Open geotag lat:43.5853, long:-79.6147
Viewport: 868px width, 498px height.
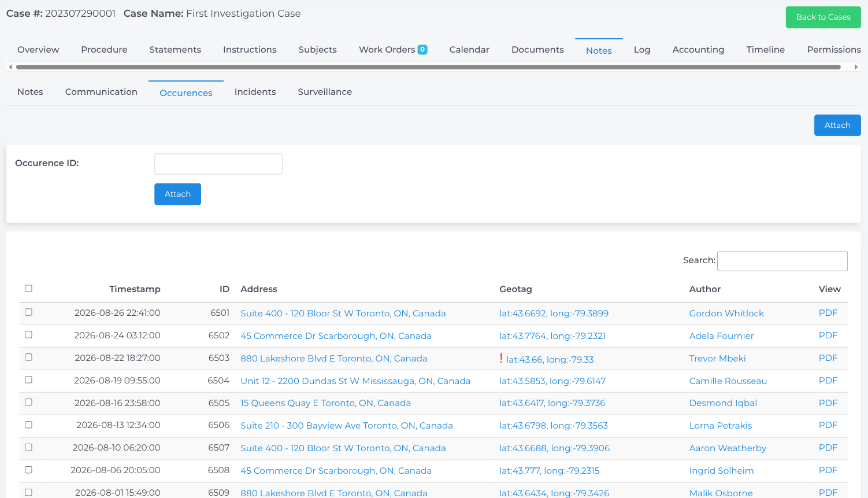click(552, 381)
